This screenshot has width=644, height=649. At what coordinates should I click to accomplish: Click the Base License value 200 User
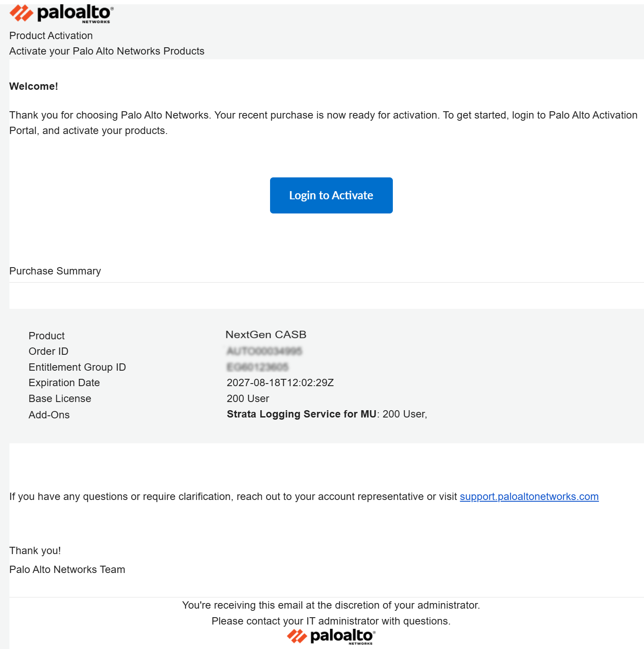tap(248, 399)
